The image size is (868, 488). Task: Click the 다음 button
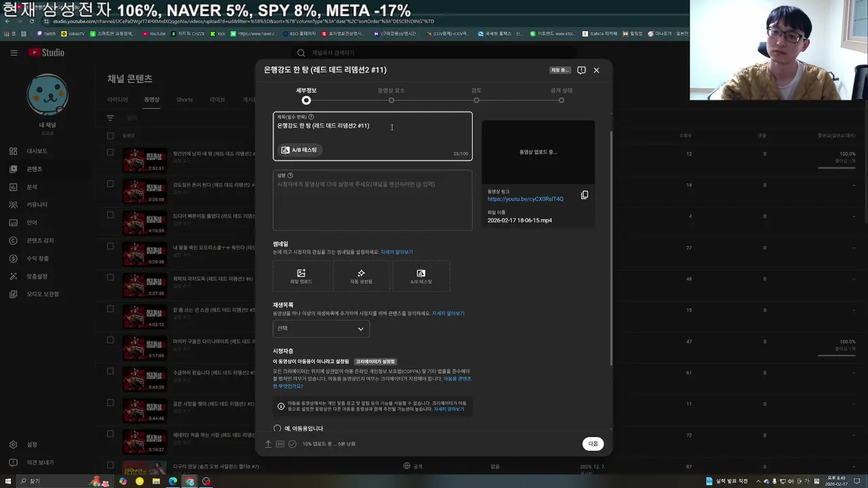tap(593, 444)
